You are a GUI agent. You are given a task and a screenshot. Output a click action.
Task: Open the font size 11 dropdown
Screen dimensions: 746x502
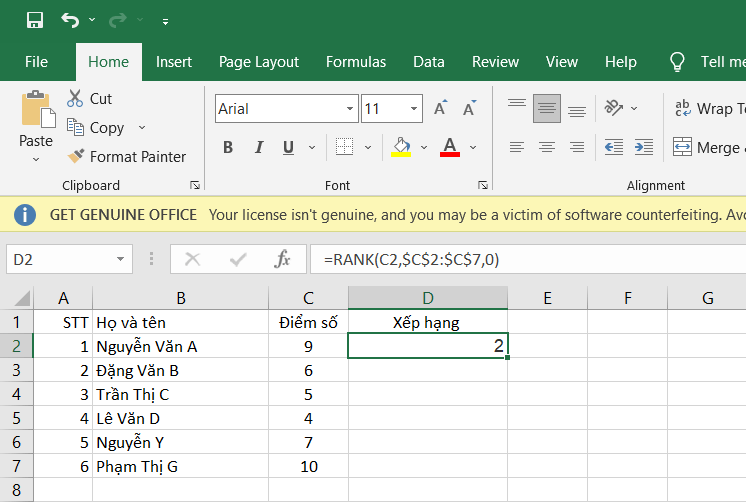(x=414, y=108)
